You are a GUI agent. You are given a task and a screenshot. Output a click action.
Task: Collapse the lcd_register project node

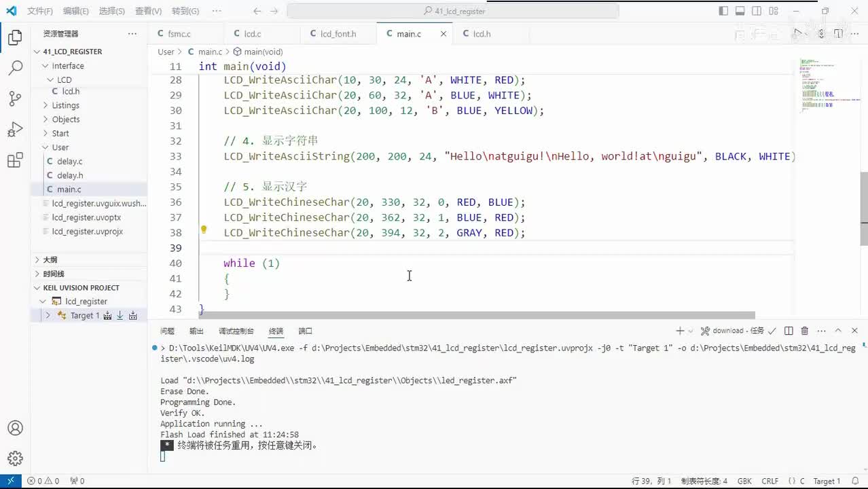click(x=43, y=302)
